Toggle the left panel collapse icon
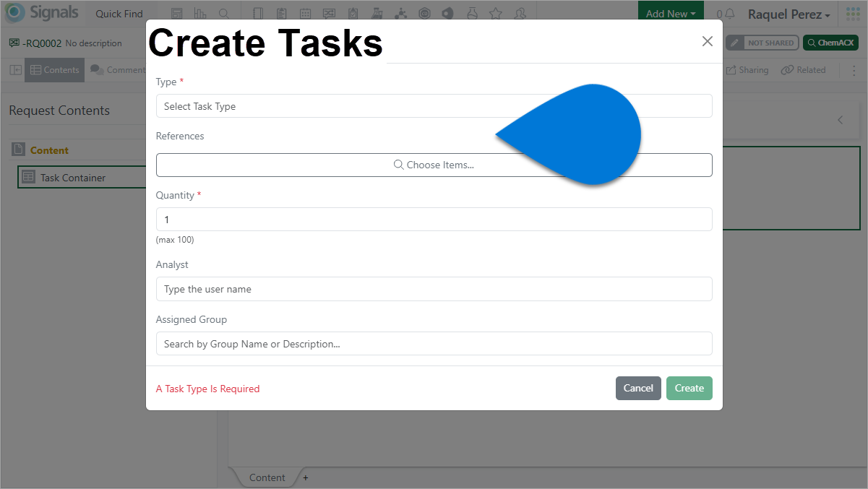 pos(15,70)
